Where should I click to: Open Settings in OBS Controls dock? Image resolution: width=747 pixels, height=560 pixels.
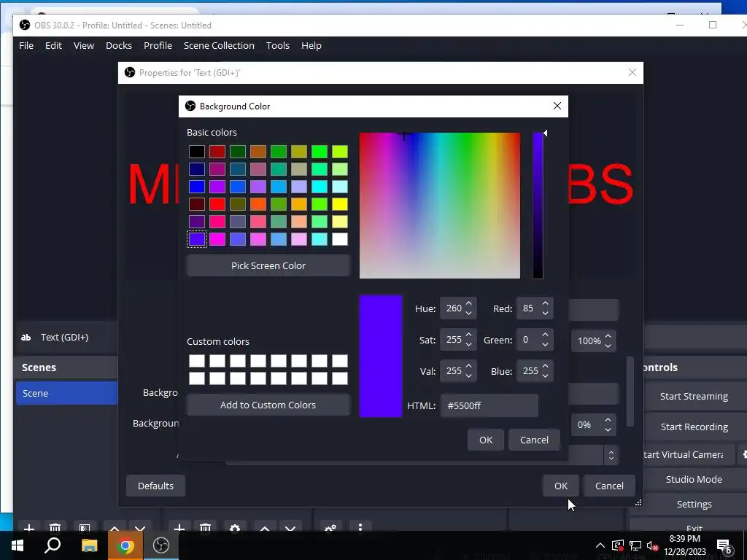coord(693,504)
